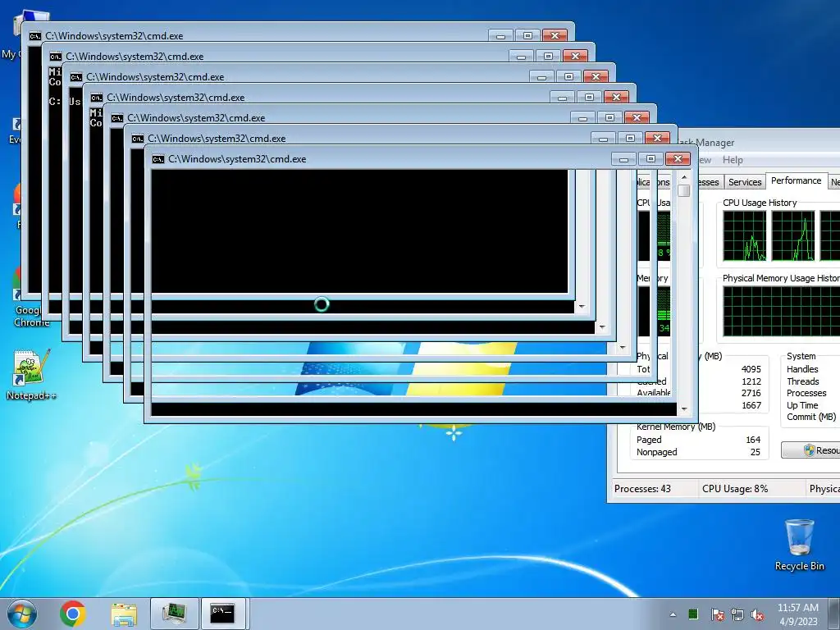Click the first CPU Usage History graph

click(x=745, y=235)
